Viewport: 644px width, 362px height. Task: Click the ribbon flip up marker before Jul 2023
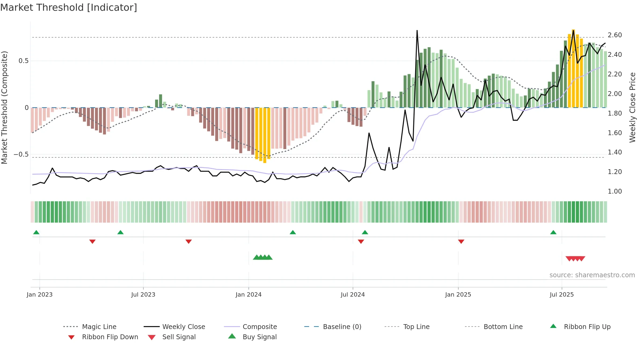click(120, 232)
